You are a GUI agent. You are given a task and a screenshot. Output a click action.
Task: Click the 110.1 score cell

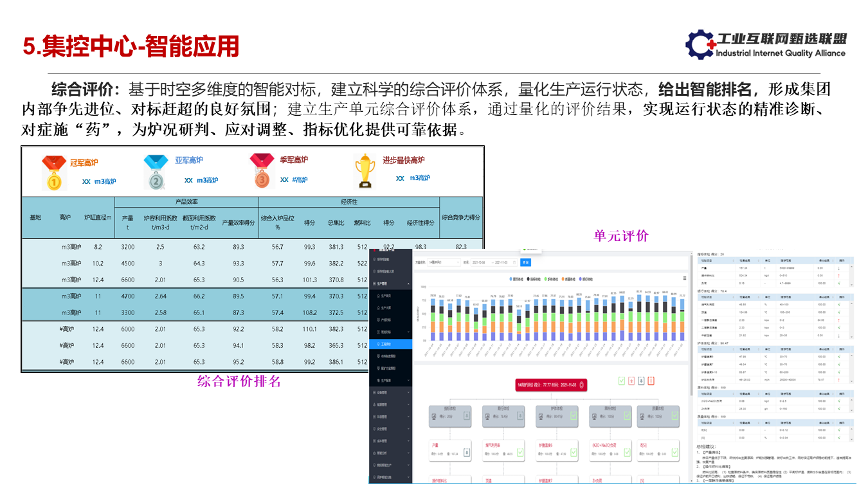(310, 329)
